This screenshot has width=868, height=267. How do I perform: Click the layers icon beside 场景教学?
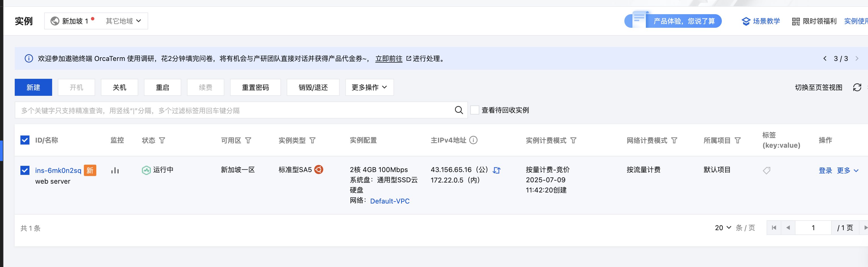point(746,21)
